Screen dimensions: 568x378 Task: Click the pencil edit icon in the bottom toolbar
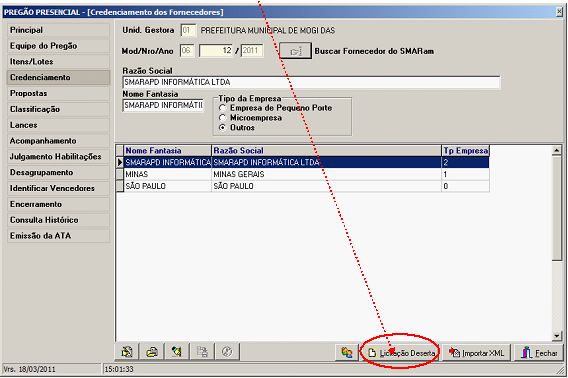point(177,351)
